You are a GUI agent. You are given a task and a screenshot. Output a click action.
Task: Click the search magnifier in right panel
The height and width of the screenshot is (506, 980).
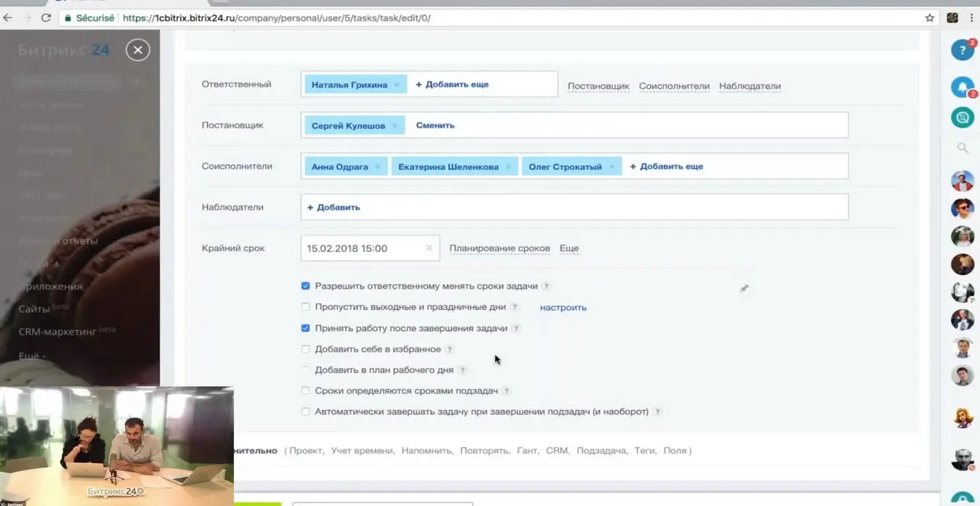tap(963, 148)
